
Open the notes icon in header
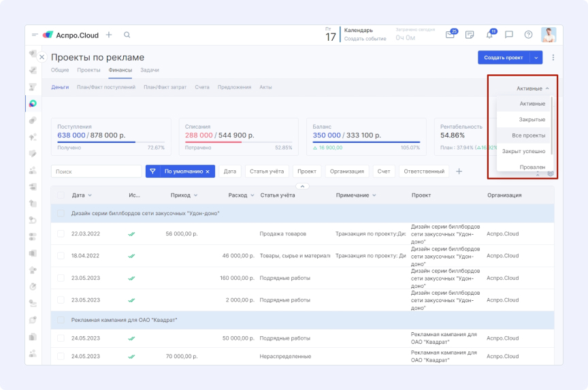(470, 35)
